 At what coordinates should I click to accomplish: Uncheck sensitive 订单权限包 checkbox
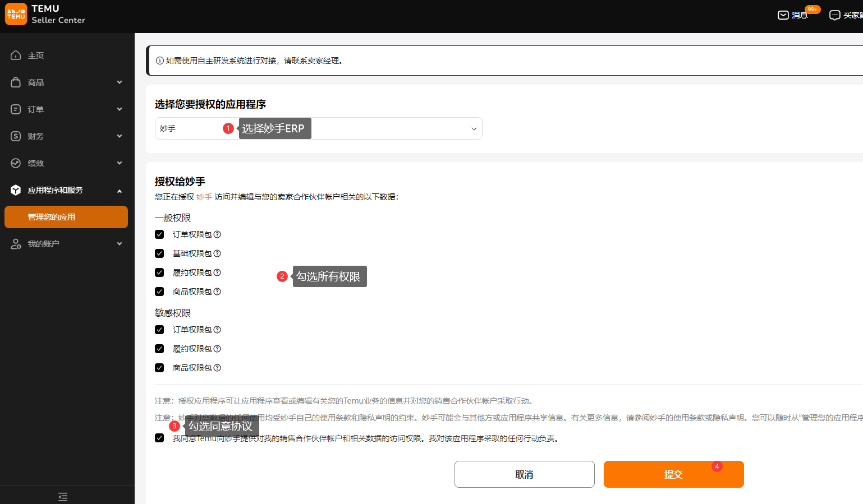[159, 330]
